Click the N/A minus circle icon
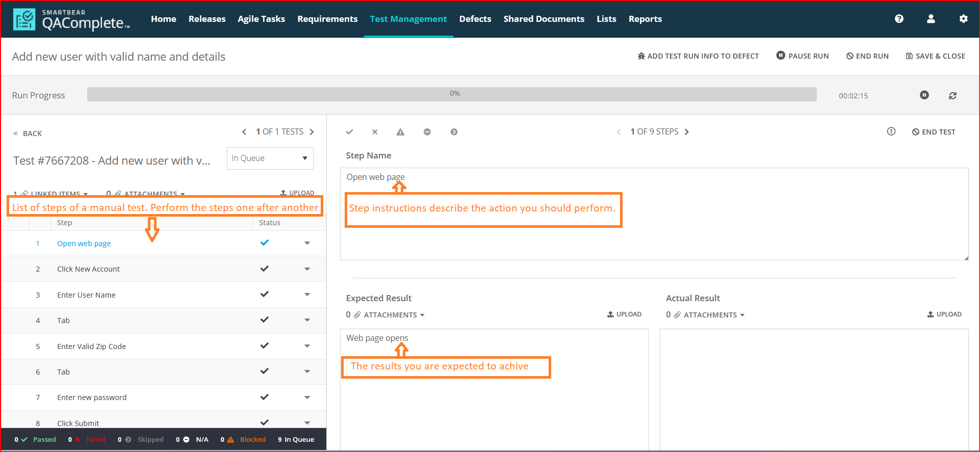980x452 pixels. pyautogui.click(x=427, y=132)
